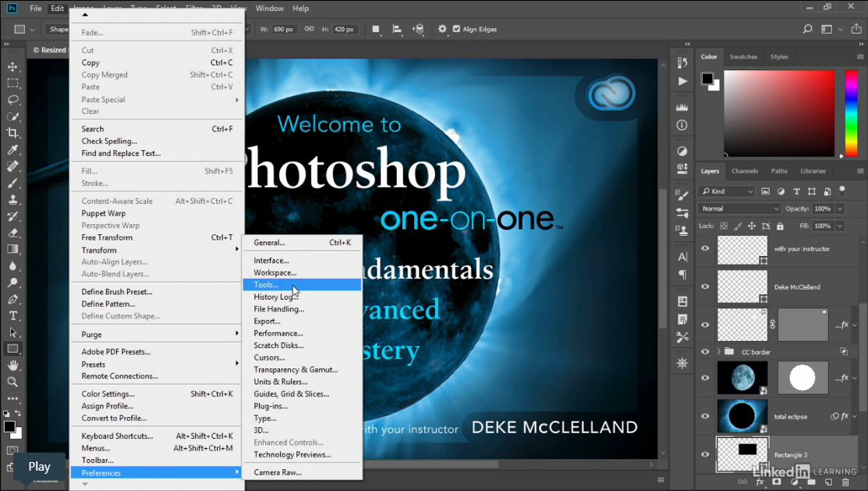Open the Fill slider dropdown arrow
Screen dimensions: 868x491
pos(840,226)
